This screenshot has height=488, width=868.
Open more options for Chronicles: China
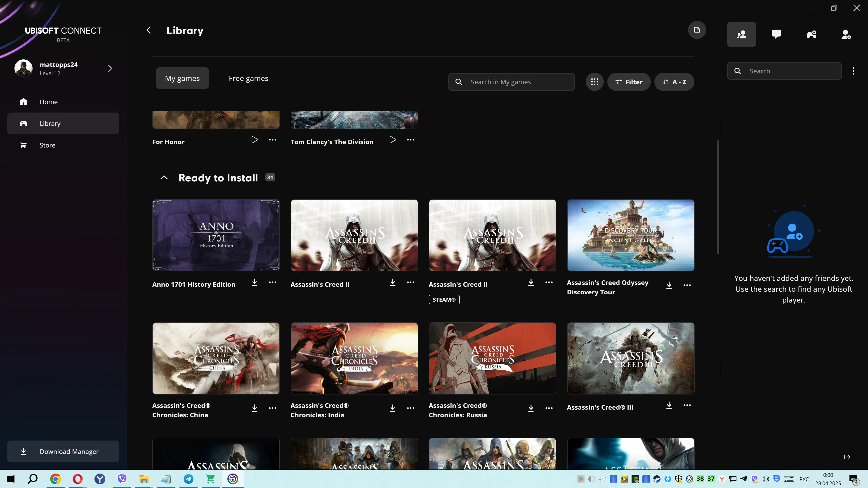click(x=273, y=408)
